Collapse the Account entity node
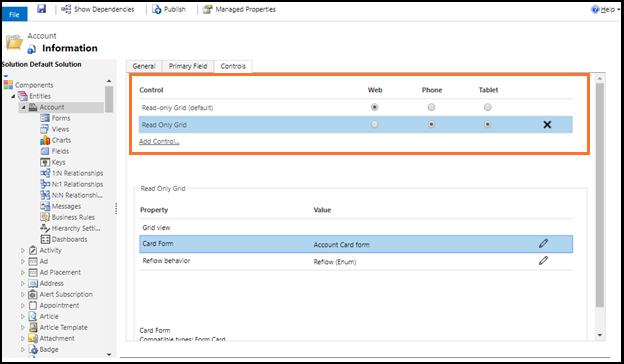This screenshot has width=624, height=364. 23,107
